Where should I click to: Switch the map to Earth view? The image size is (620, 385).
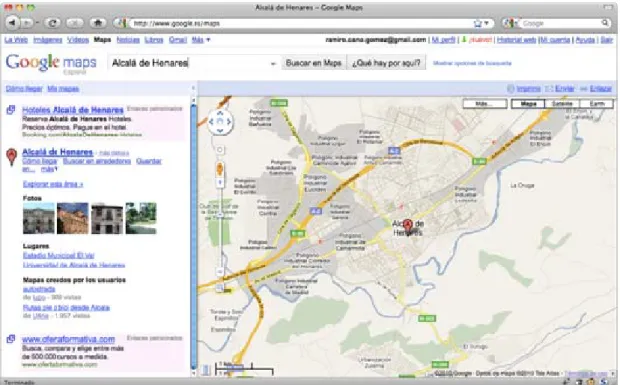[x=597, y=104]
